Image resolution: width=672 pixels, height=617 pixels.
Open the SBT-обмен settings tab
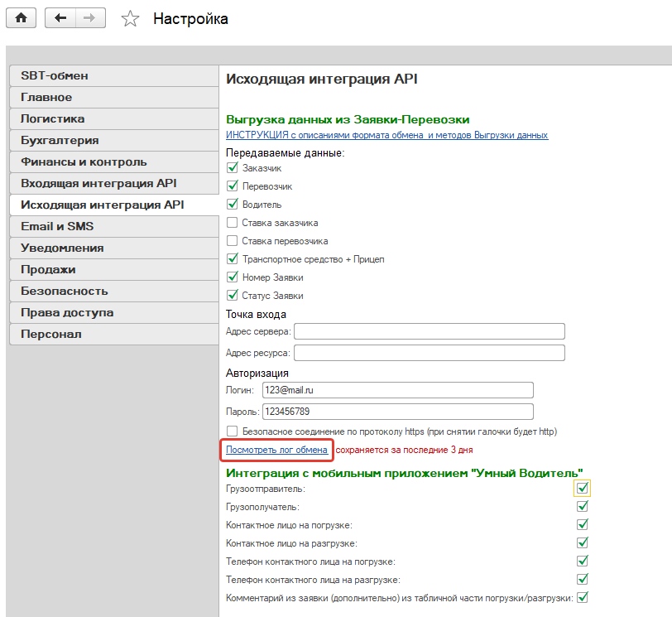tap(114, 76)
